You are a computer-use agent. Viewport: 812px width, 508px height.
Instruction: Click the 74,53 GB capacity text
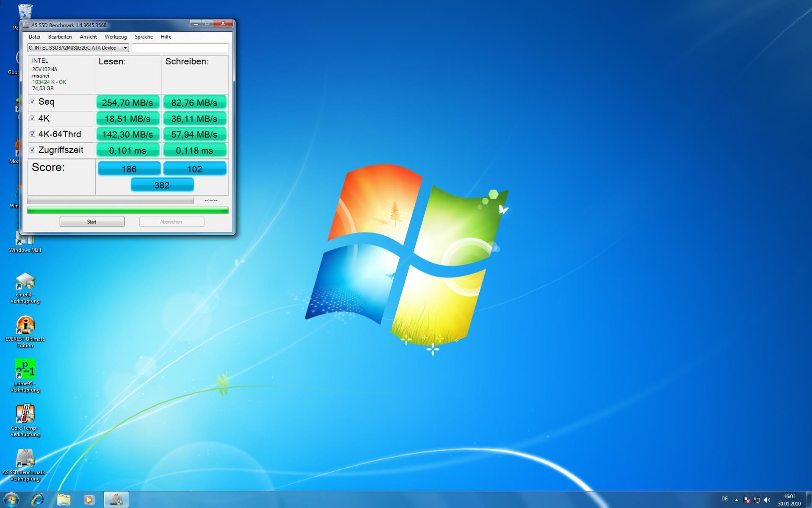pyautogui.click(x=43, y=89)
